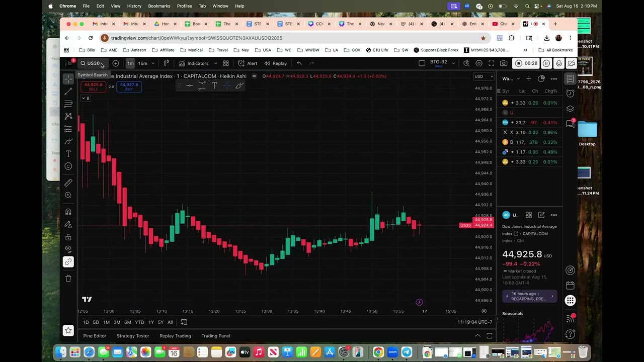Viewport: 644px width, 362px height.
Task: Open chats panel with 3 notifications
Action: (x=570, y=123)
